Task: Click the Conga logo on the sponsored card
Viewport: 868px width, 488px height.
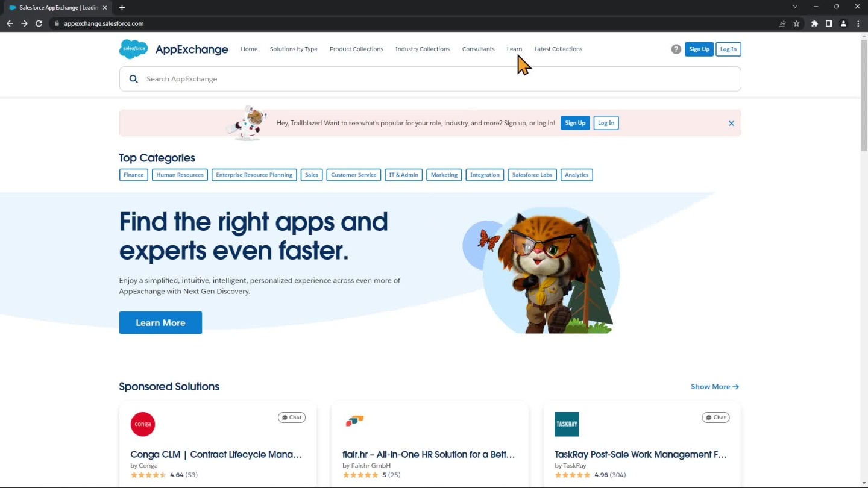Action: 143,424
